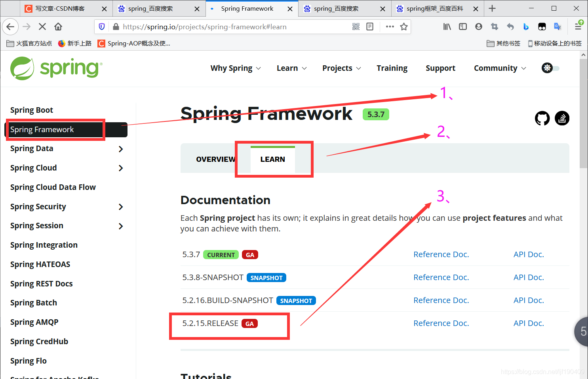Viewport: 588px width, 379px height.
Task: Open Firefox hamburger menu
Action: pos(578,27)
